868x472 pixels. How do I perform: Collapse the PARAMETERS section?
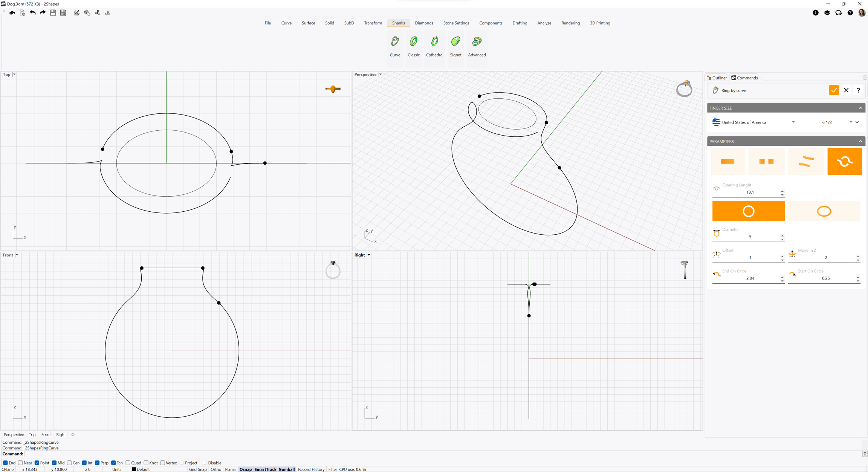[860, 141]
